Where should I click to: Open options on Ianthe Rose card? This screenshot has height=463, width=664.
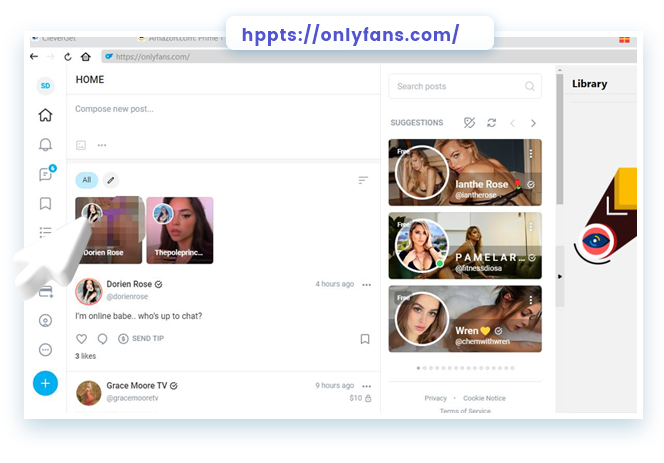click(x=531, y=153)
